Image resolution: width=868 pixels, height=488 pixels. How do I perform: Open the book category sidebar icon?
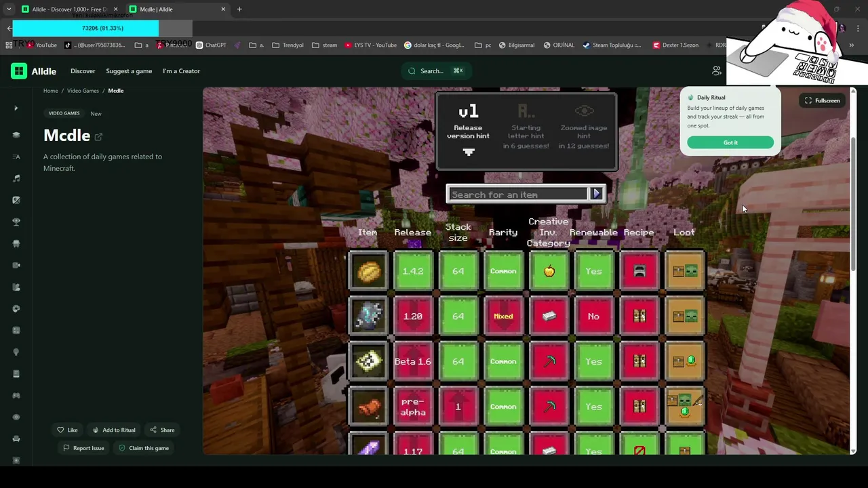(16, 373)
